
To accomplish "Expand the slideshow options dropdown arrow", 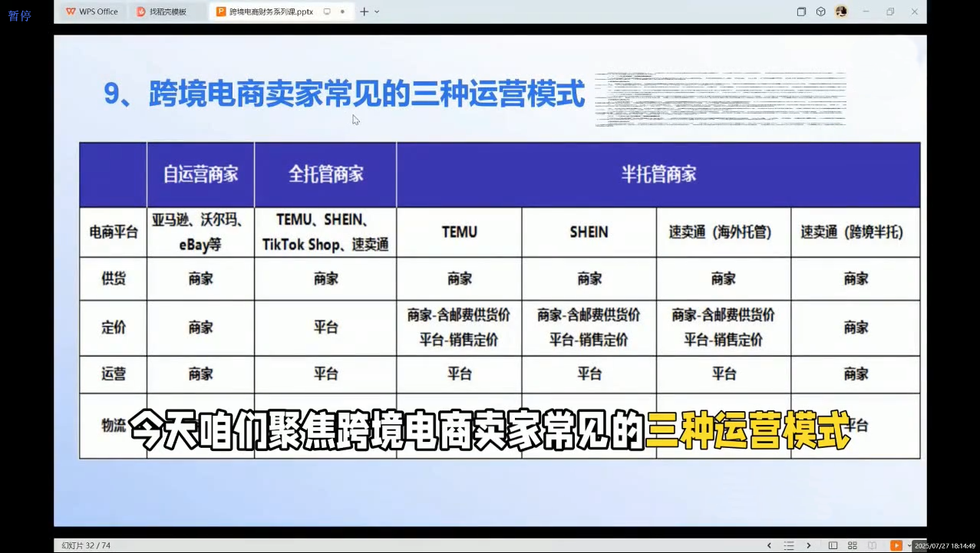I will [x=909, y=545].
